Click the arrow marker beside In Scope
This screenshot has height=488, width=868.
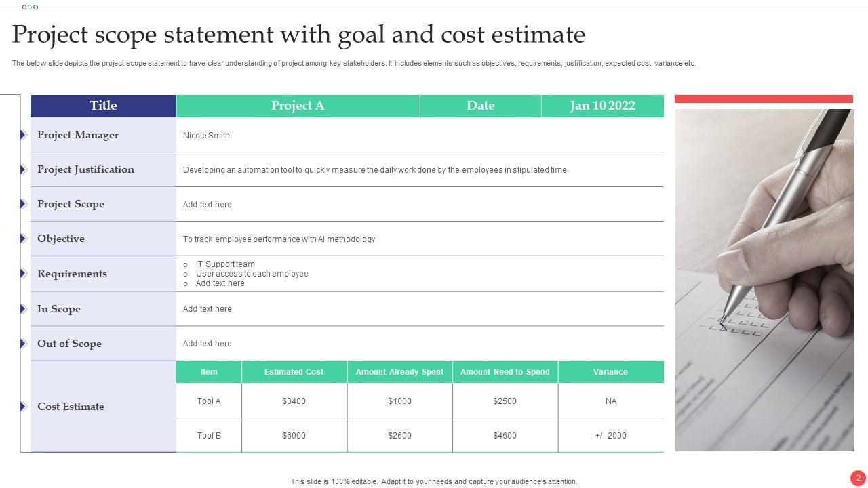point(23,309)
